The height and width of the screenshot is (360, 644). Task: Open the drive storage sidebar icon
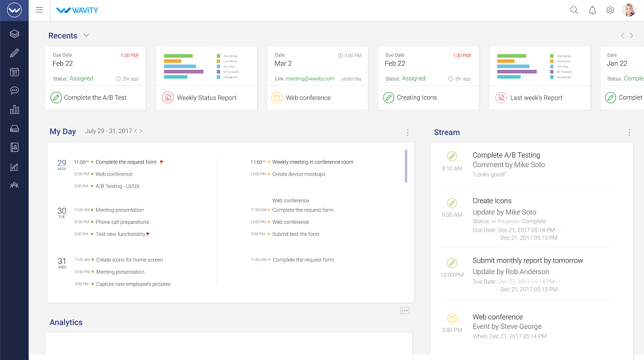tap(14, 128)
